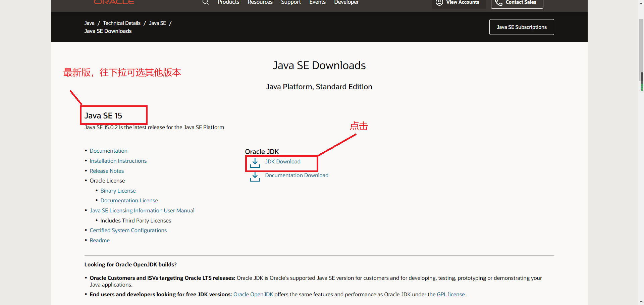Open the Resources menu

click(x=260, y=2)
